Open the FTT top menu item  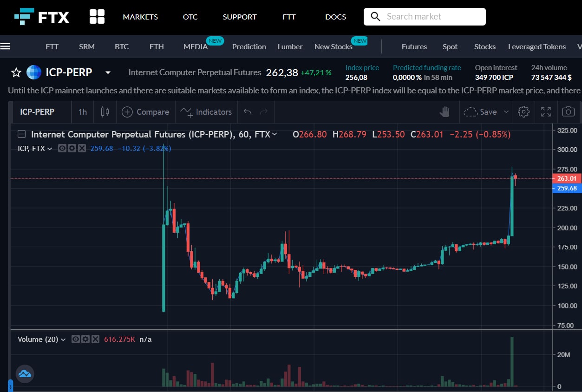(x=289, y=17)
